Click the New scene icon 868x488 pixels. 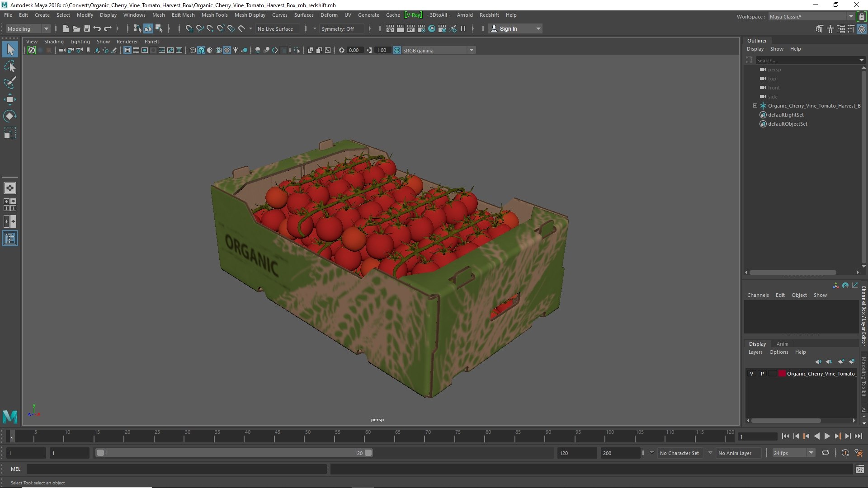66,28
